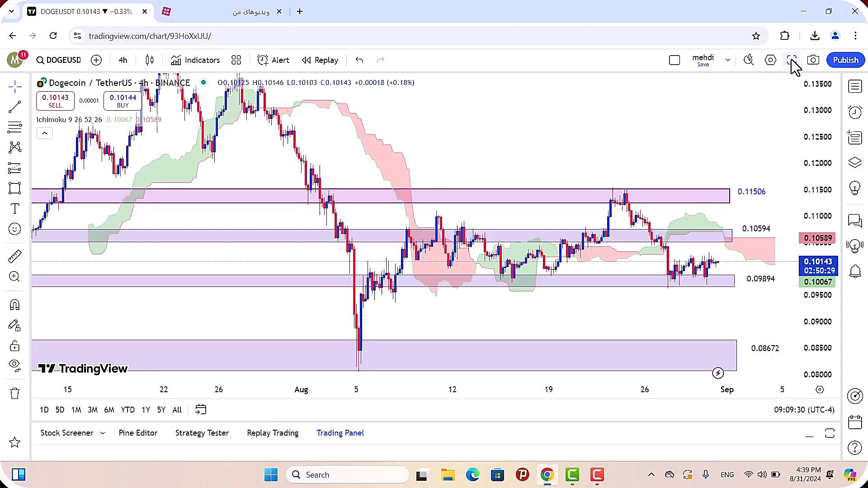This screenshot has height=488, width=868.
Task: Open the object tree layers panel
Action: pos(855,162)
